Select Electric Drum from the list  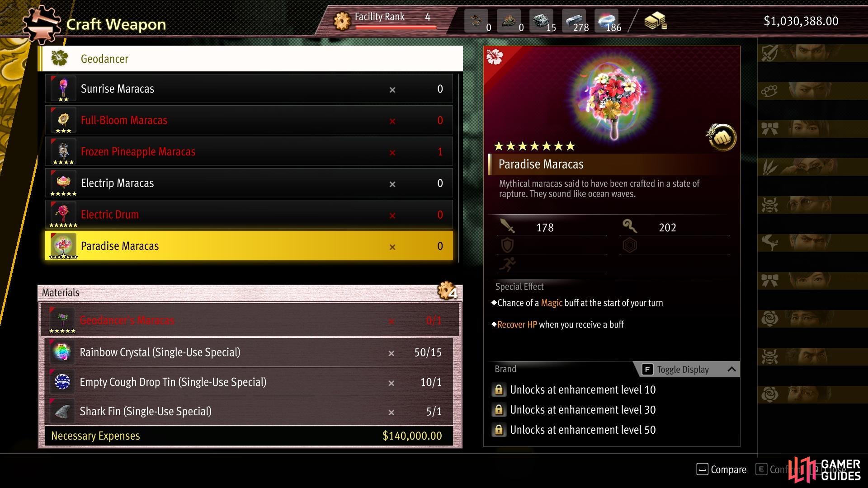tap(249, 215)
